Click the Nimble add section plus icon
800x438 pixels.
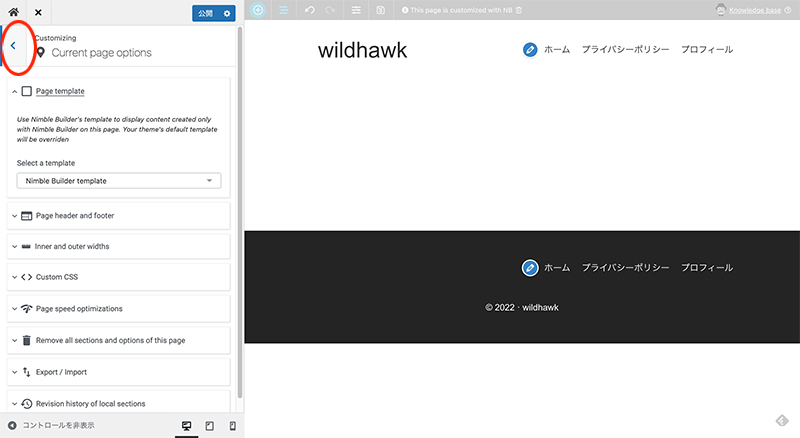tap(258, 10)
